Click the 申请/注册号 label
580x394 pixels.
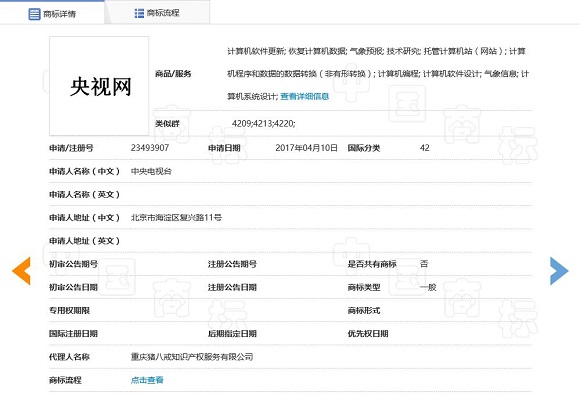pyautogui.click(x=71, y=148)
